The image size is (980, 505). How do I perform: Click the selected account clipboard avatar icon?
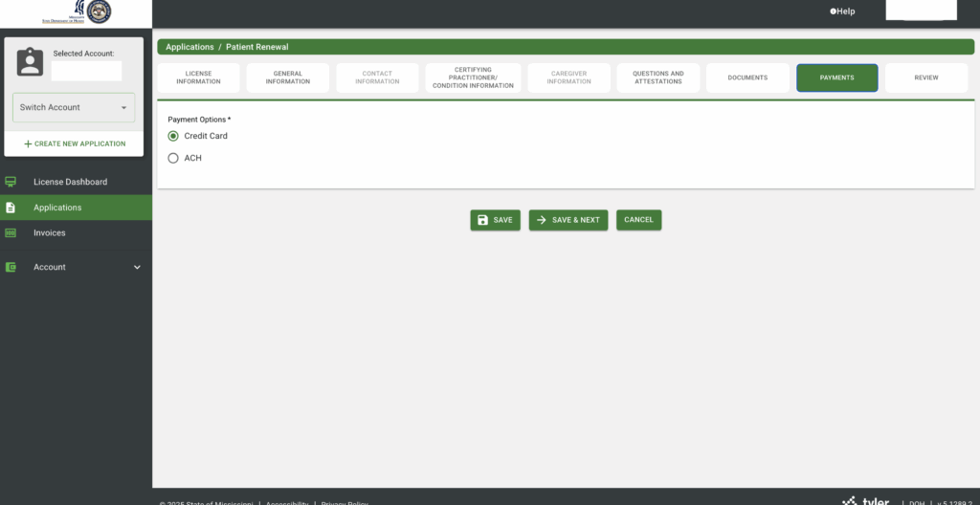(31, 62)
